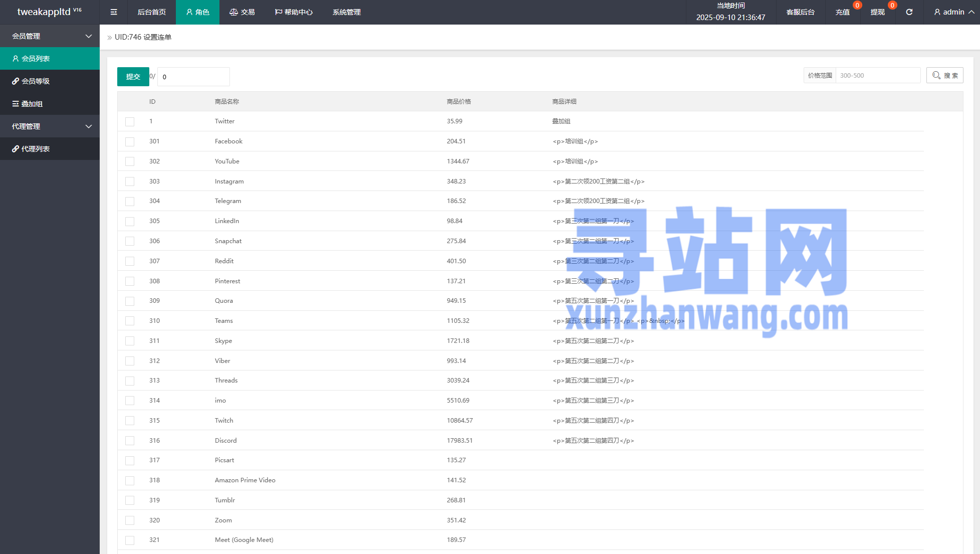
Task: Open 会员等级 from the sidebar
Action: (36, 81)
